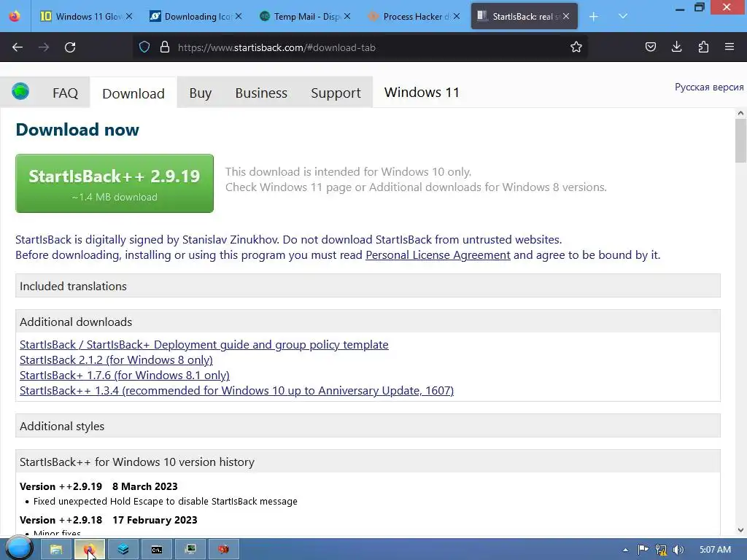Select the Download page tab
The image size is (747, 560).
coord(133,93)
